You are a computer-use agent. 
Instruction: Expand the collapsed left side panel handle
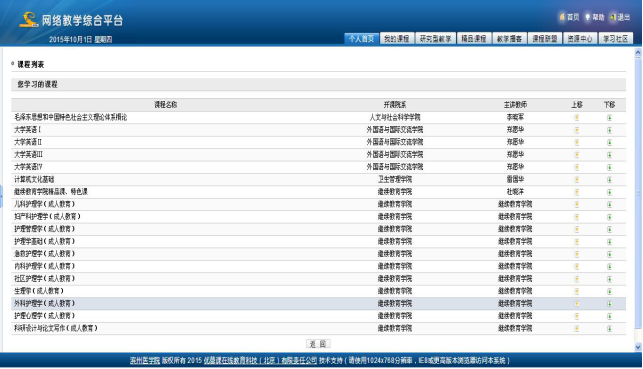pyautogui.click(x=1, y=197)
